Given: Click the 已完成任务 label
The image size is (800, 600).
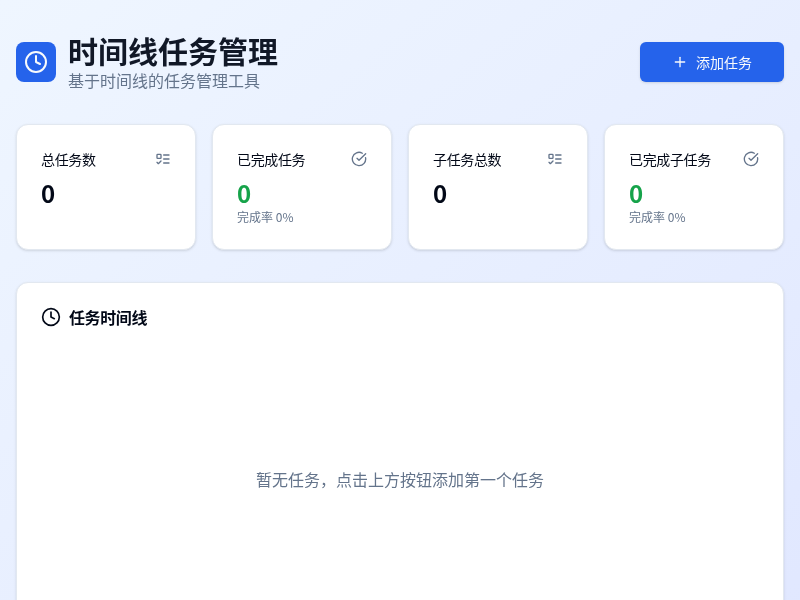Looking at the screenshot, I should pos(271,160).
